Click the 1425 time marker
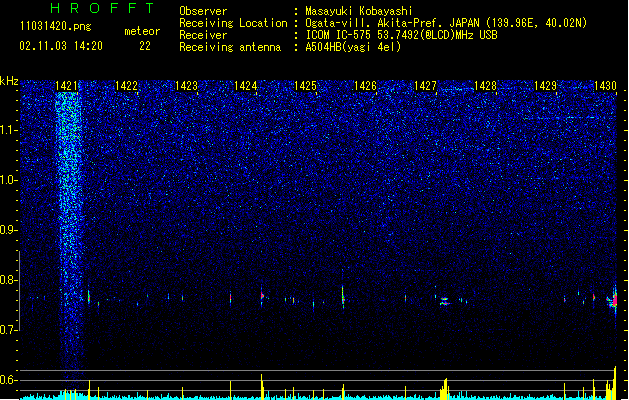 coord(305,86)
